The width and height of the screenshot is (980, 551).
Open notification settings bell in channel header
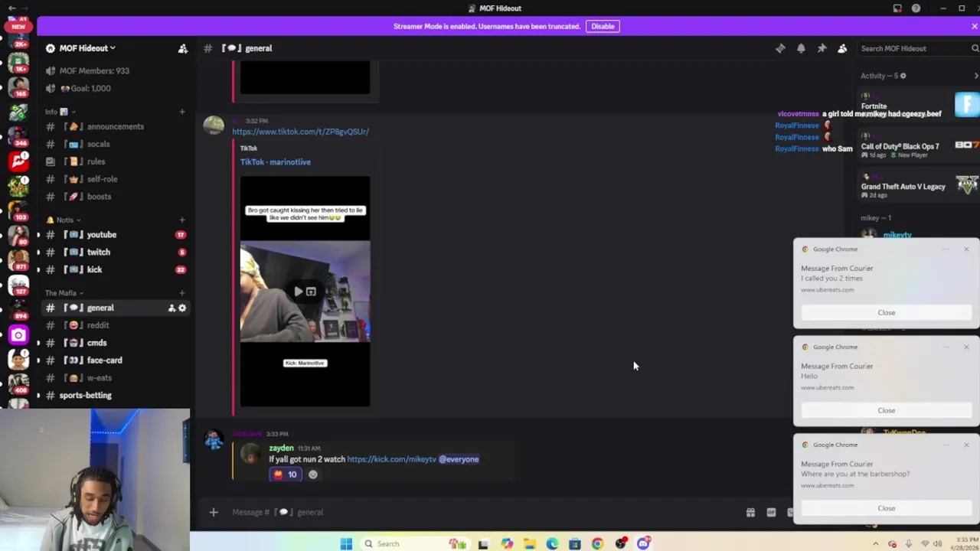801,48
